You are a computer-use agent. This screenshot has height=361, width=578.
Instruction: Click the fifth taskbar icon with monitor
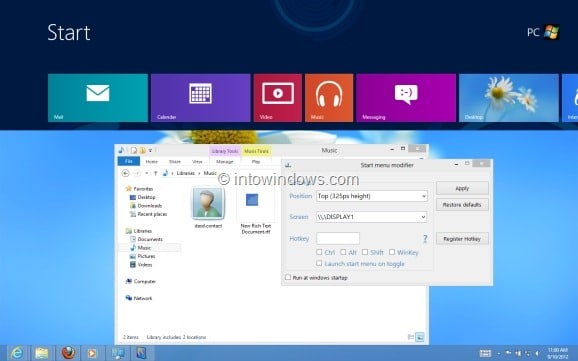(118, 353)
